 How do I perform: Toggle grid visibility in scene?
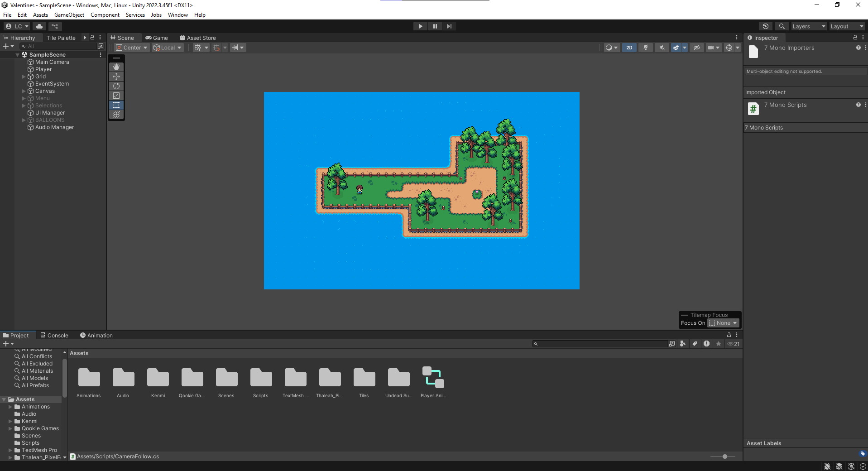(198, 48)
